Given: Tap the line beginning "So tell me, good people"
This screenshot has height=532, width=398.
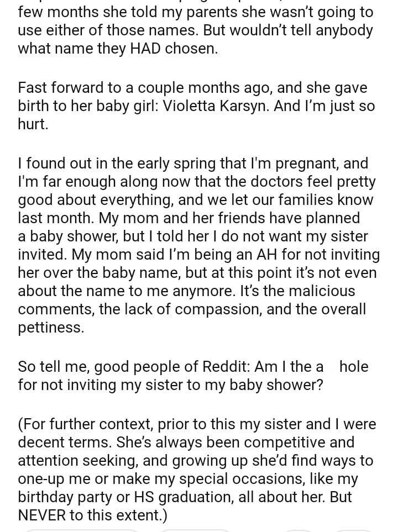Looking at the screenshot, I should 166,366.
